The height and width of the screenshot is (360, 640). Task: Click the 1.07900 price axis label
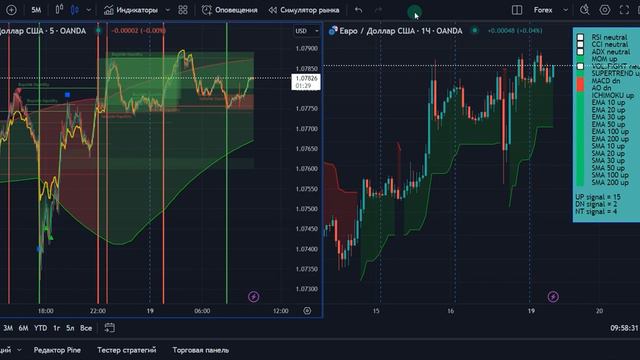point(307,49)
